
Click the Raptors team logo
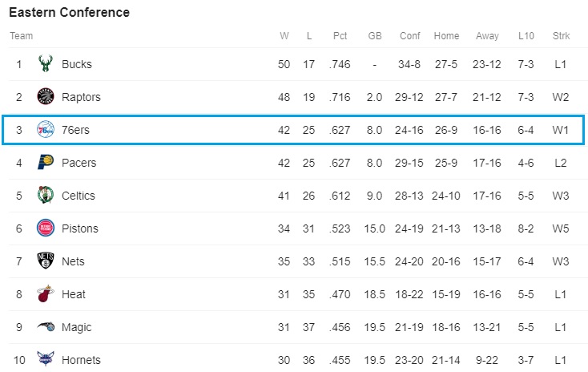[x=46, y=98]
